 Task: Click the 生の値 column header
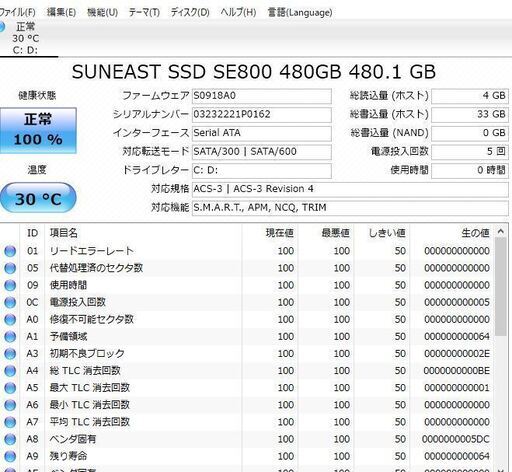[x=452, y=233]
